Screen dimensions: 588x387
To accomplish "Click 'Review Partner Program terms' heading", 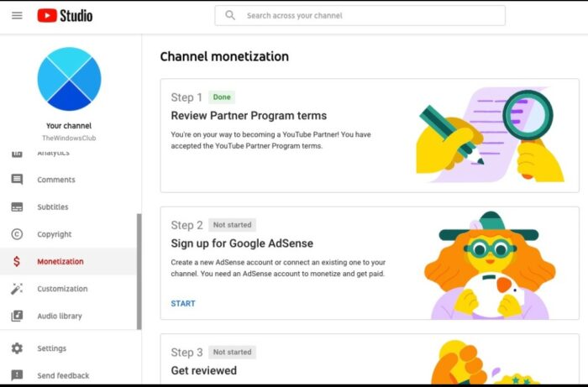I will (249, 116).
